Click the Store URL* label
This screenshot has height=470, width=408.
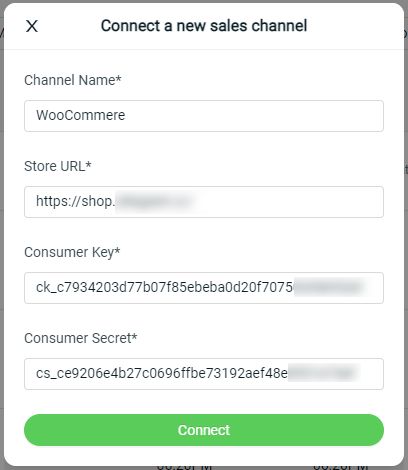[58, 166]
